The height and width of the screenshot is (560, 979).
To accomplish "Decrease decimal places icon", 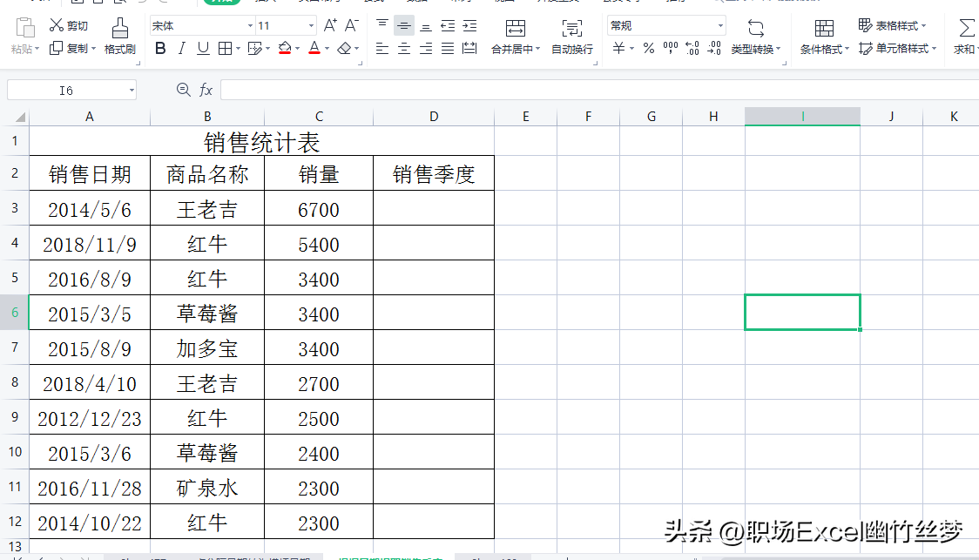I will click(x=714, y=48).
